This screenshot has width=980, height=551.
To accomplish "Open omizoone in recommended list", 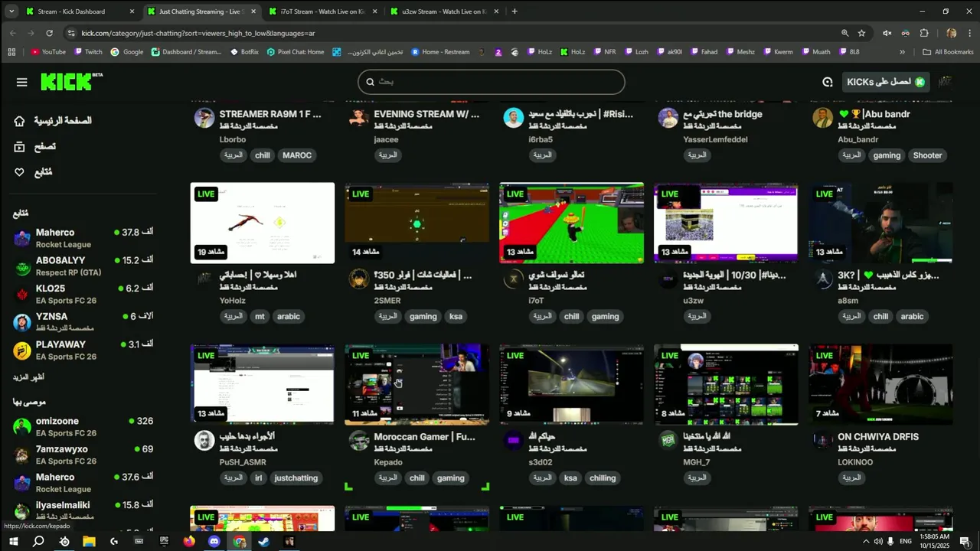I will pos(83,426).
